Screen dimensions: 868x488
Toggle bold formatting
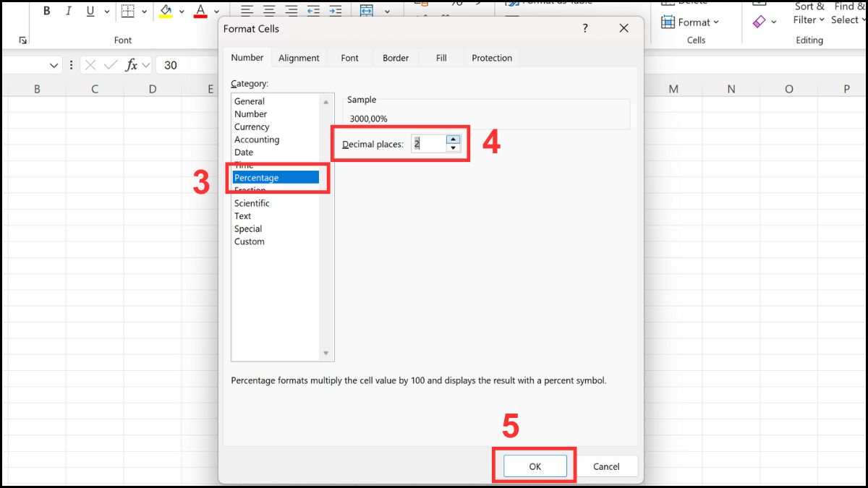(46, 10)
